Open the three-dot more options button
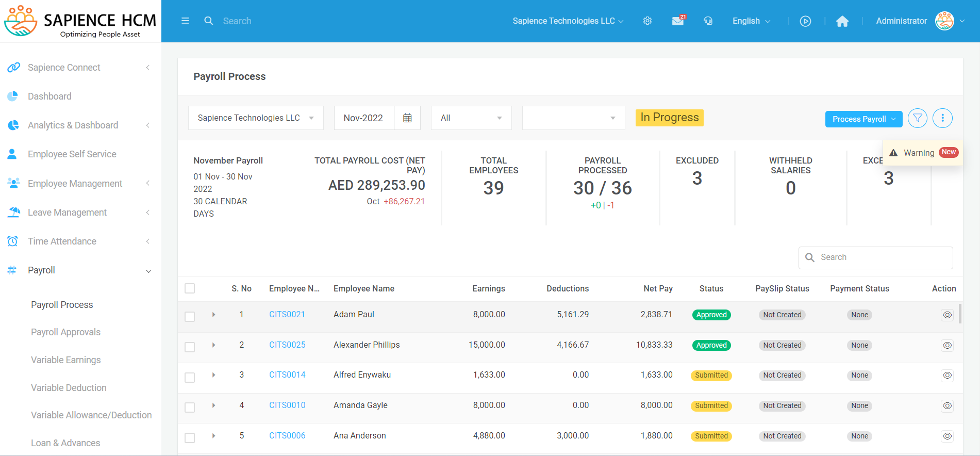 (942, 118)
